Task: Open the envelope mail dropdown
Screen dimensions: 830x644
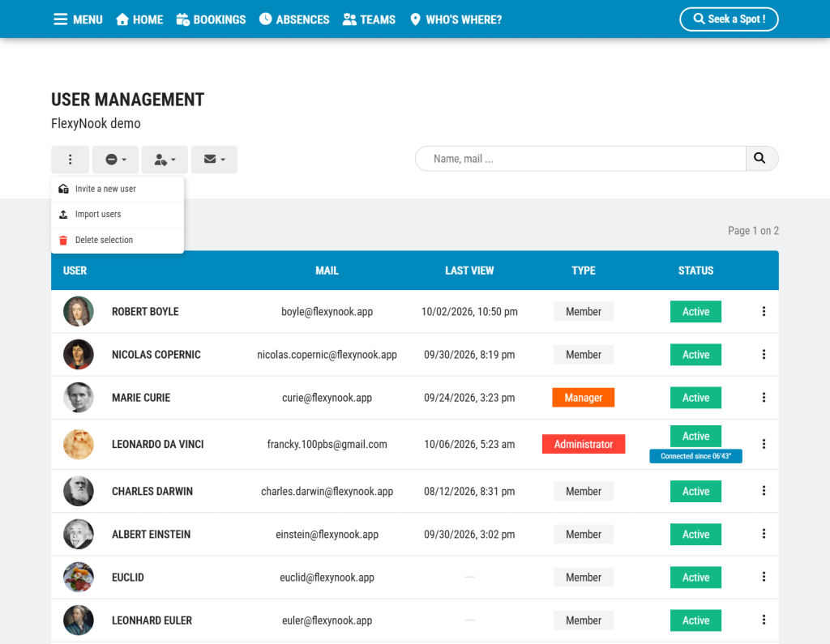Action: pos(214,160)
